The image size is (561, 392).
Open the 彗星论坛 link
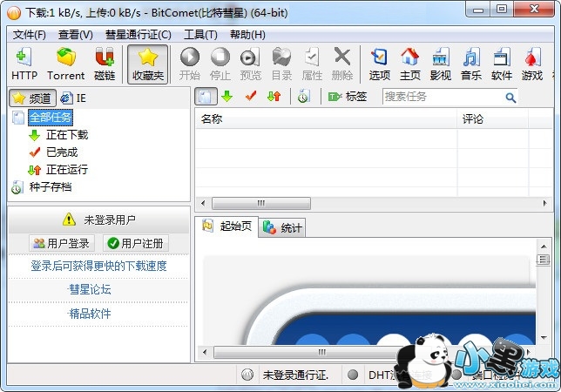pos(90,289)
